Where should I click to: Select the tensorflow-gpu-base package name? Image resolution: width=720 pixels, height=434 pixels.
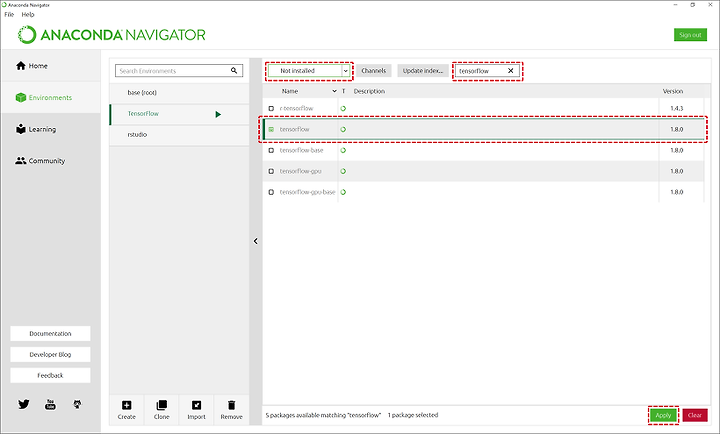tap(308, 192)
